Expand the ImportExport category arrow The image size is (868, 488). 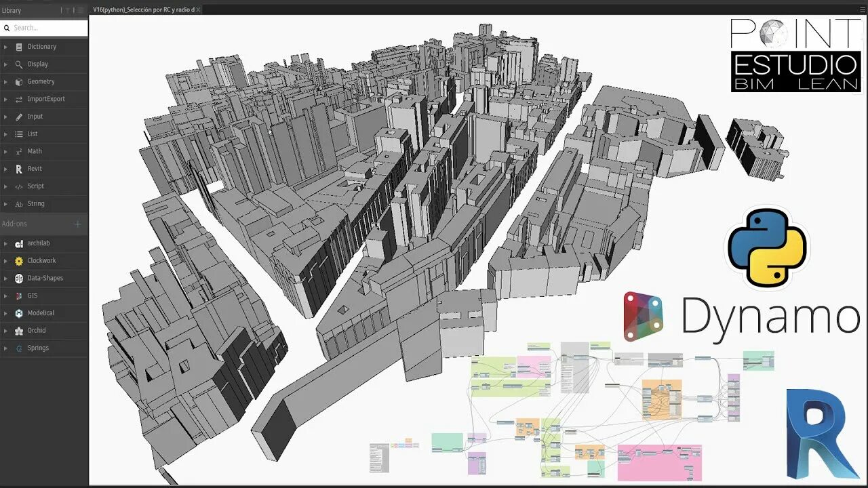(5, 99)
